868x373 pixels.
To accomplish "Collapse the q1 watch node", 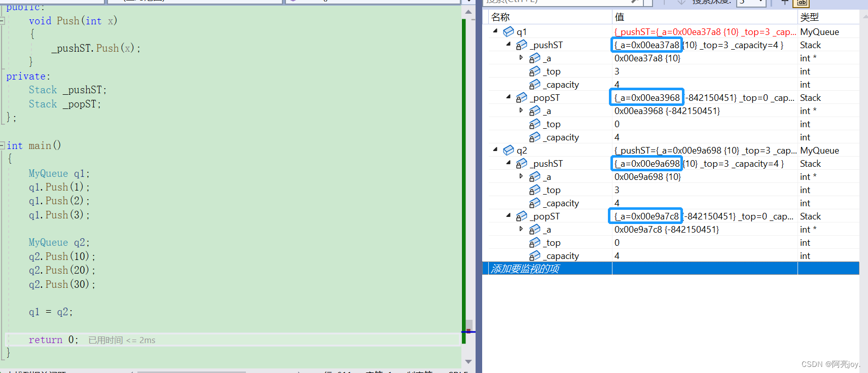I will click(x=495, y=31).
